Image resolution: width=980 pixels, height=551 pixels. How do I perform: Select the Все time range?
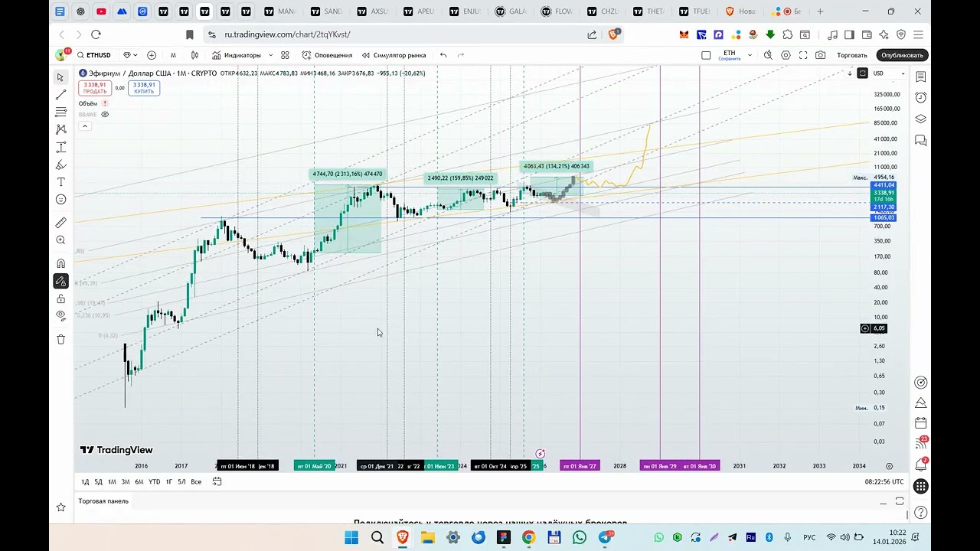coord(196,481)
